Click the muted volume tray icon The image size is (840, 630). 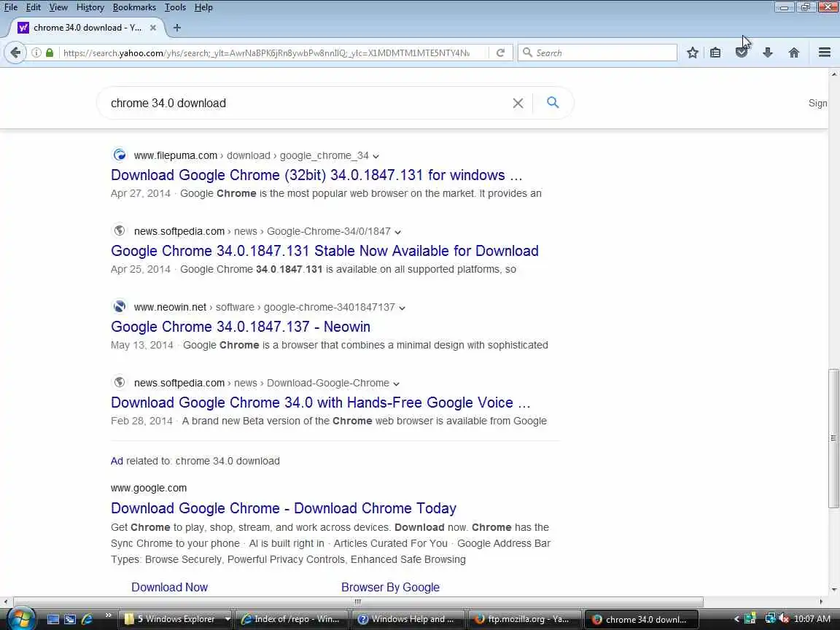(785, 619)
